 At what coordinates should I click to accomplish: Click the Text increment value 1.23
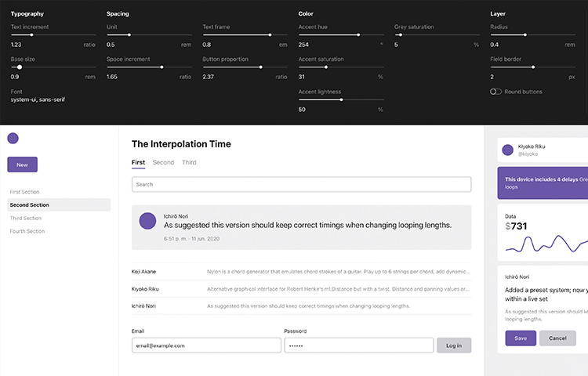tap(16, 45)
